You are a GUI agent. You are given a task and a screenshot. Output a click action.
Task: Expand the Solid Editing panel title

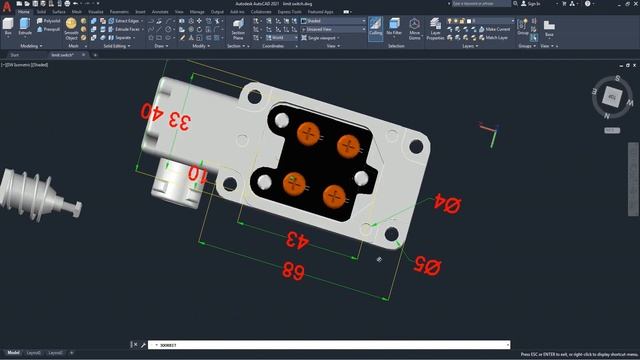[117, 46]
